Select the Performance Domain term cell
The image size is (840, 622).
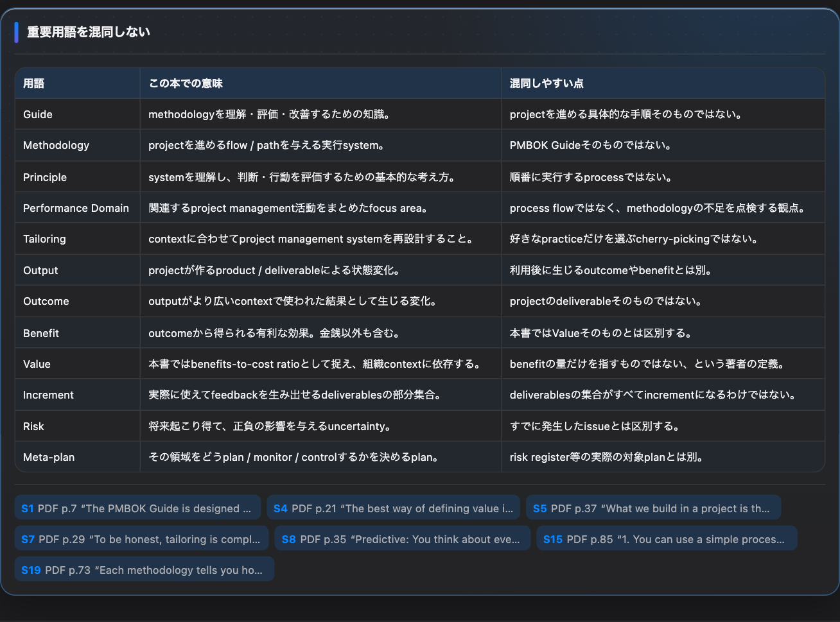click(x=78, y=207)
